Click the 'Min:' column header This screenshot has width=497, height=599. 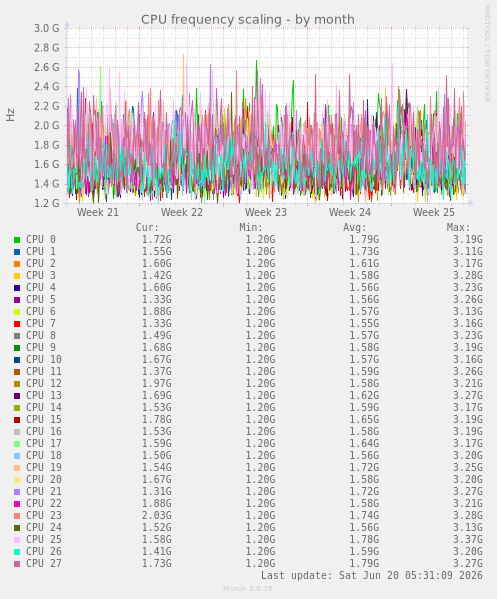(251, 228)
